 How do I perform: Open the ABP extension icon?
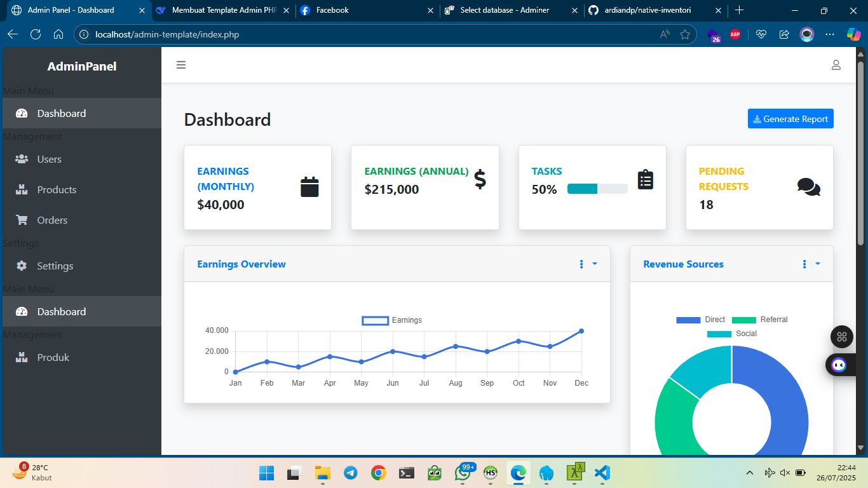pos(735,34)
